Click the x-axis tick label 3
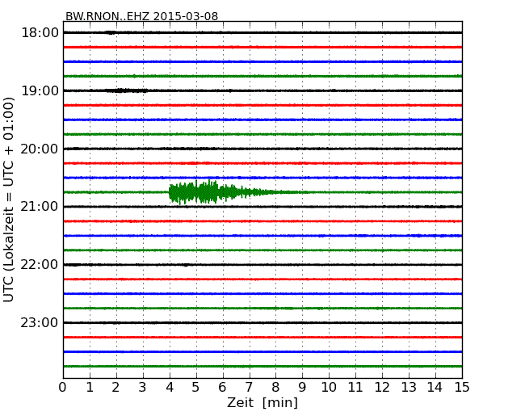This screenshot has height=420, width=525. coord(143,388)
